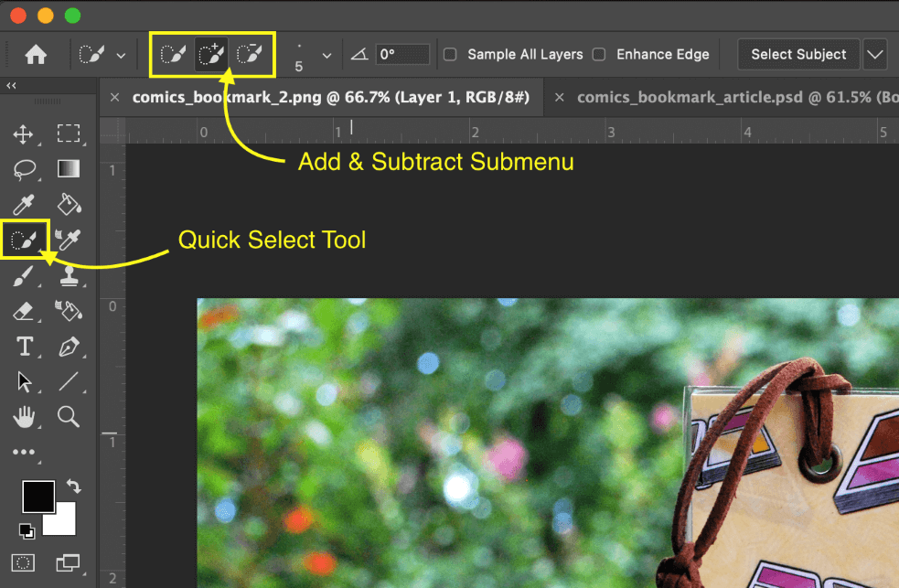Select the Clone Stamp tool
Screen dimensions: 899x588
click(69, 275)
